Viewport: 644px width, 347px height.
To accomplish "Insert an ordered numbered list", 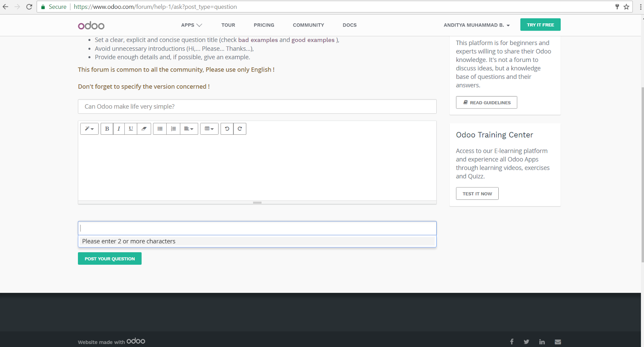I will coord(173,129).
